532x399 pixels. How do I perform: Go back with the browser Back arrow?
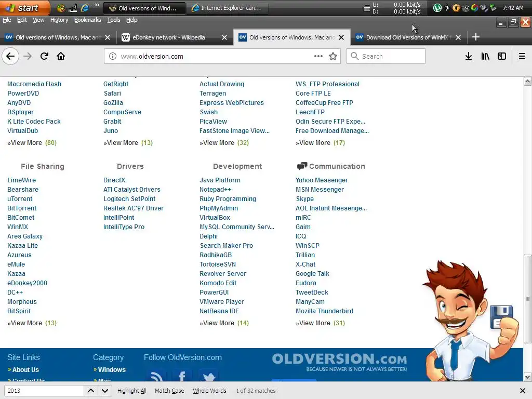point(10,56)
